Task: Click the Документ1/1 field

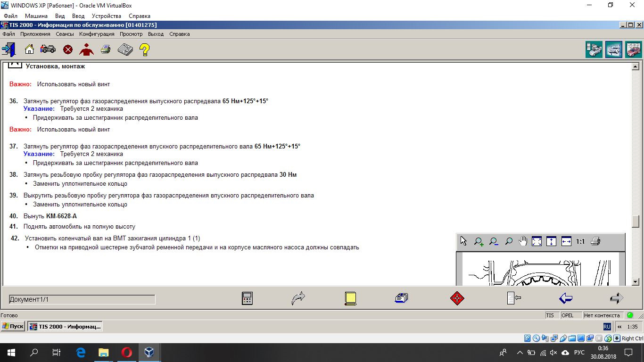Action: [x=82, y=299]
